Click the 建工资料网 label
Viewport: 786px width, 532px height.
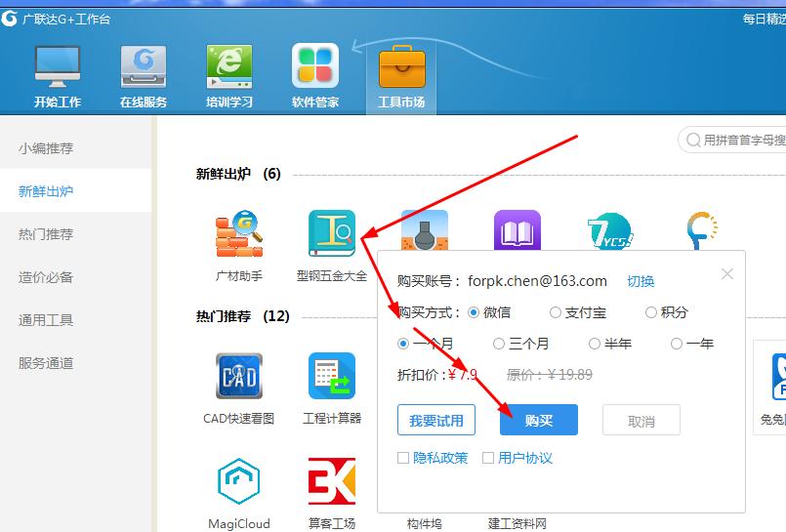(x=517, y=524)
